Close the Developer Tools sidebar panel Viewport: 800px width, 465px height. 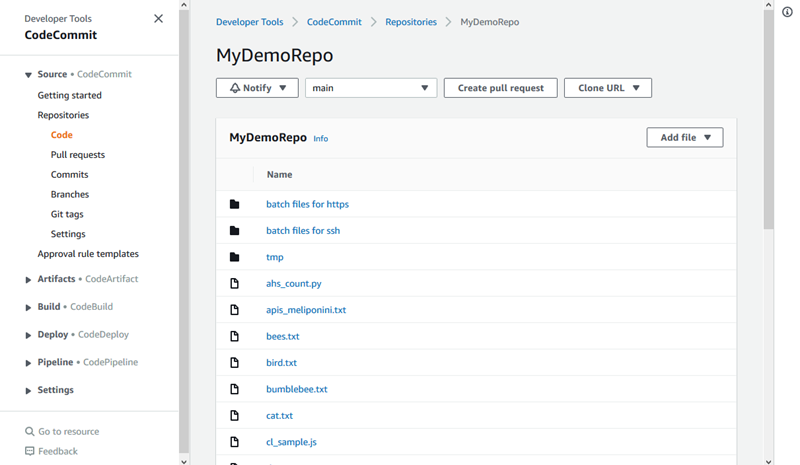click(158, 19)
